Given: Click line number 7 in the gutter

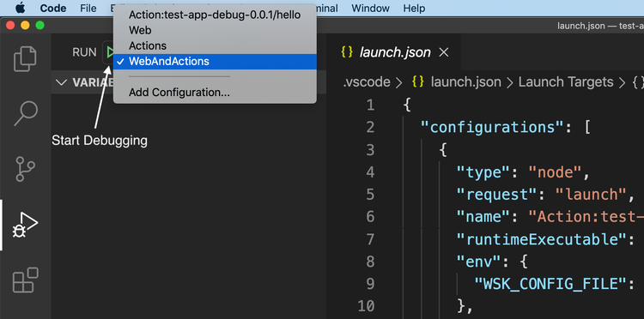Looking at the screenshot, I should 370,238.
